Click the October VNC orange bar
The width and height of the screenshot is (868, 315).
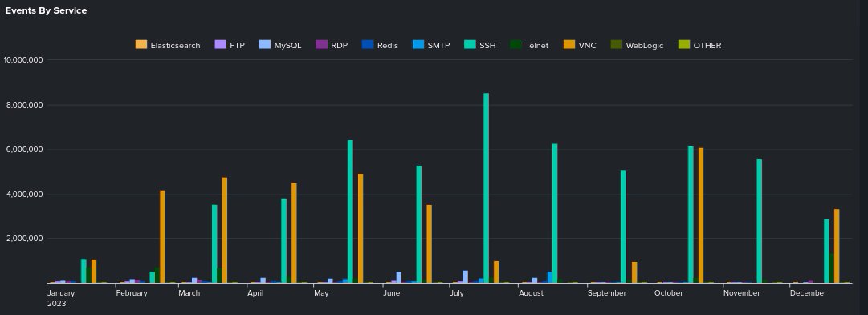click(701, 215)
